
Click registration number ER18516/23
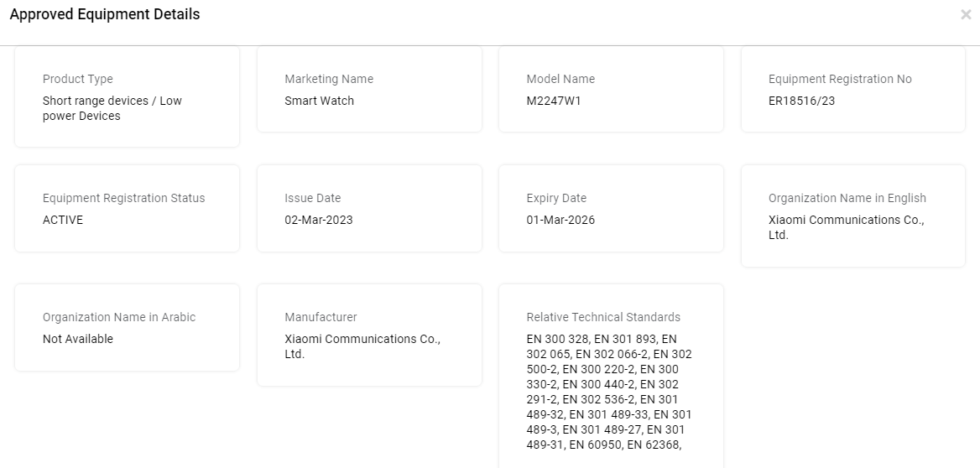[801, 101]
